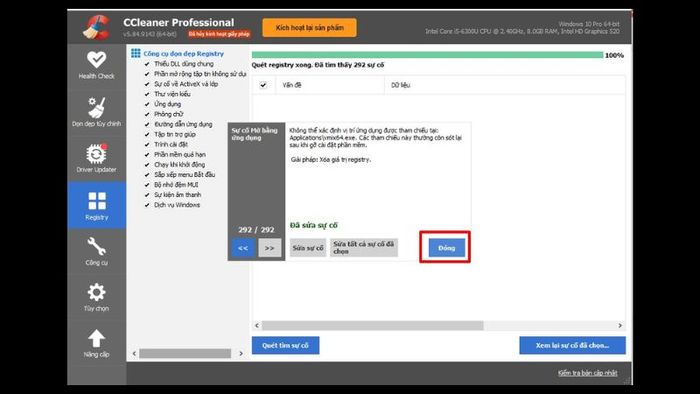This screenshot has height=394, width=700.
Task: Toggle Phần mở rộng tập tin checkbox
Action: [147, 74]
